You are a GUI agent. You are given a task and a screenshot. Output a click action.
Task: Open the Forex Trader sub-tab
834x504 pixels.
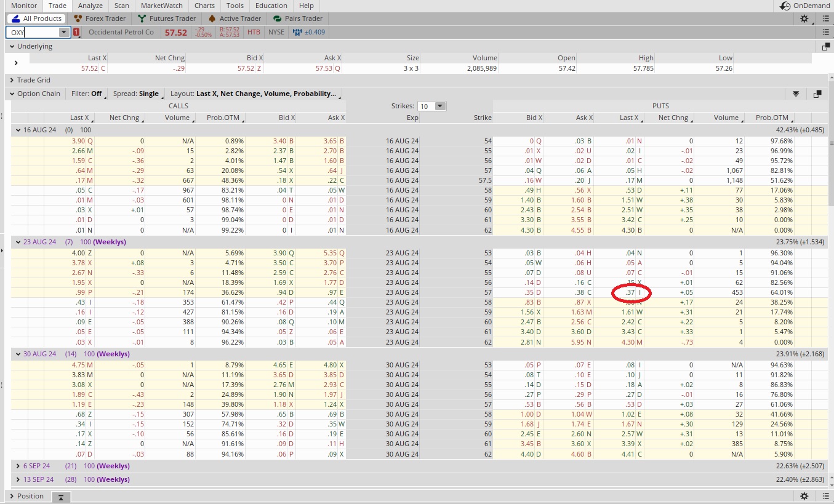(100, 18)
